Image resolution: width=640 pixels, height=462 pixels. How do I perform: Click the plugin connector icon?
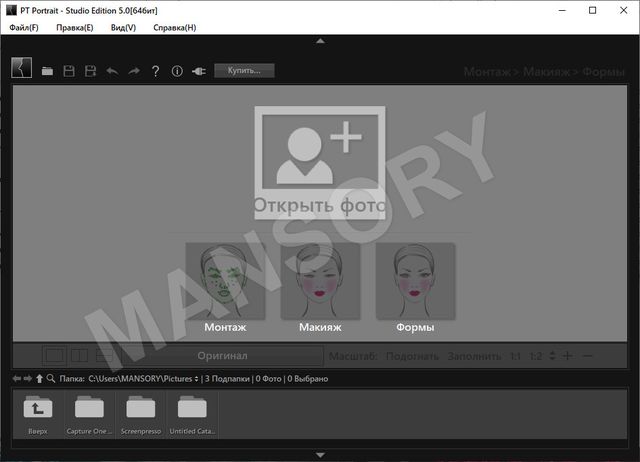click(x=198, y=71)
